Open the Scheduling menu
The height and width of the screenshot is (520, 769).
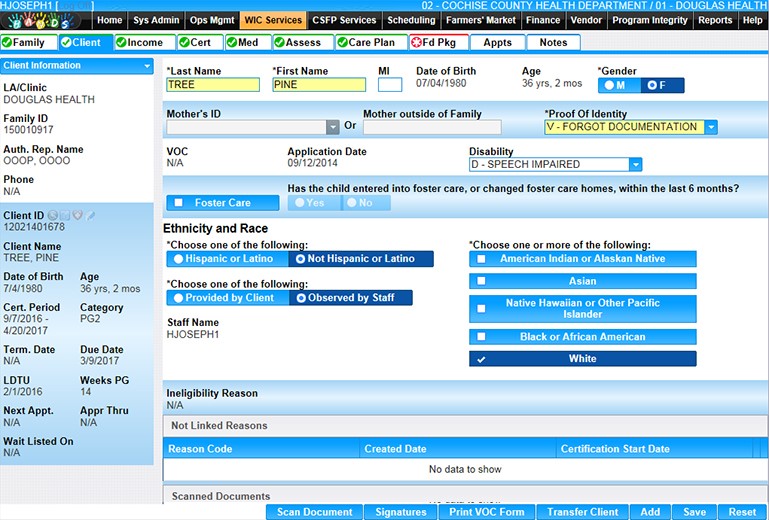coord(410,20)
